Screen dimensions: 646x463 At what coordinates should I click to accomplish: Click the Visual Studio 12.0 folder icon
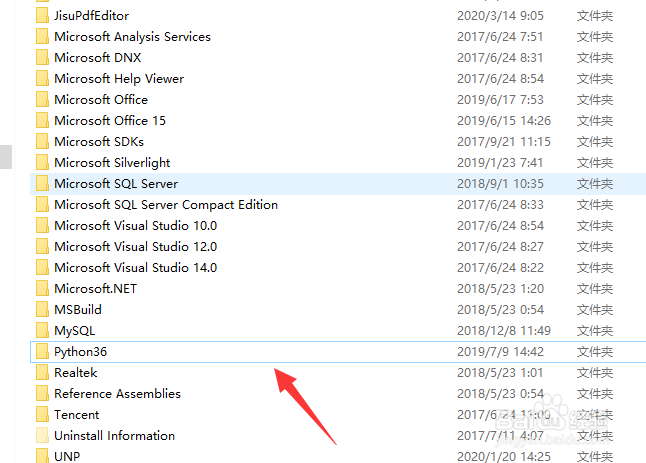[42, 247]
